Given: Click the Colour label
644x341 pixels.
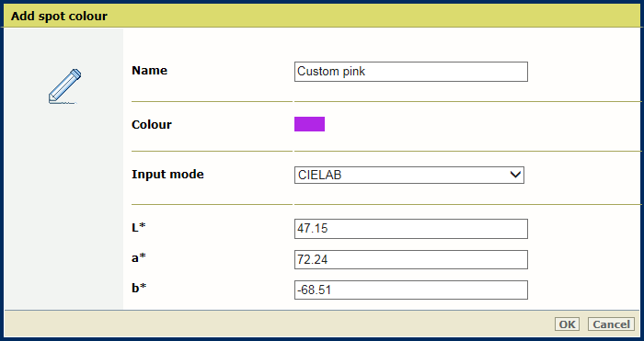Looking at the screenshot, I should [152, 125].
